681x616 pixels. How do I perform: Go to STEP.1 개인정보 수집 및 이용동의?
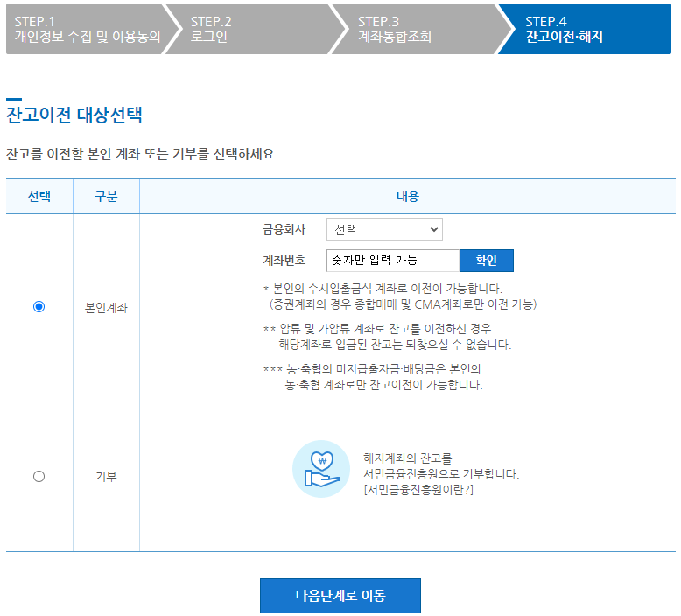[x=88, y=29]
